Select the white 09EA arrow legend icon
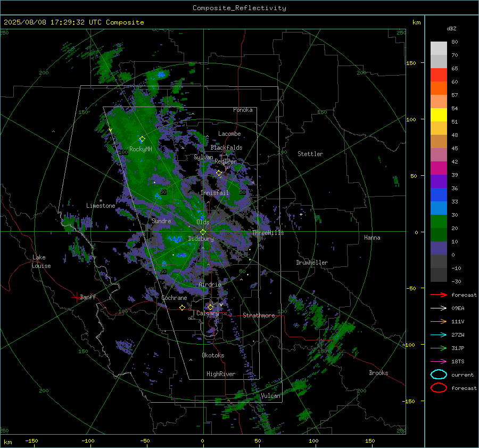The image size is (479, 448). 439,308
